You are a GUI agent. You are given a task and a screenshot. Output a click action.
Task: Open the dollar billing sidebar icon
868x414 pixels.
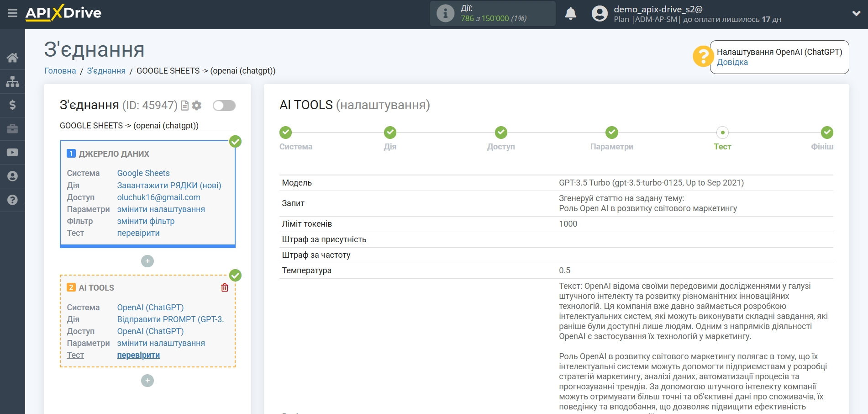point(12,105)
